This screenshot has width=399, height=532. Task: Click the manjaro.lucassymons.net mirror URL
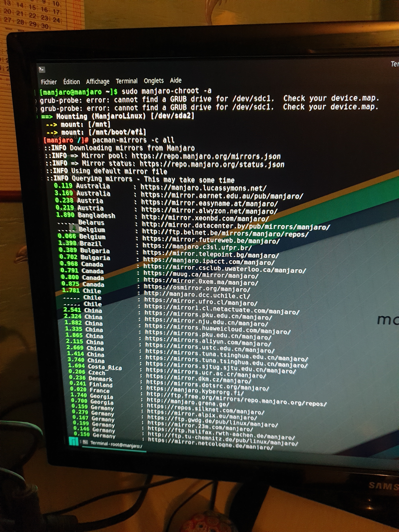click(x=203, y=188)
